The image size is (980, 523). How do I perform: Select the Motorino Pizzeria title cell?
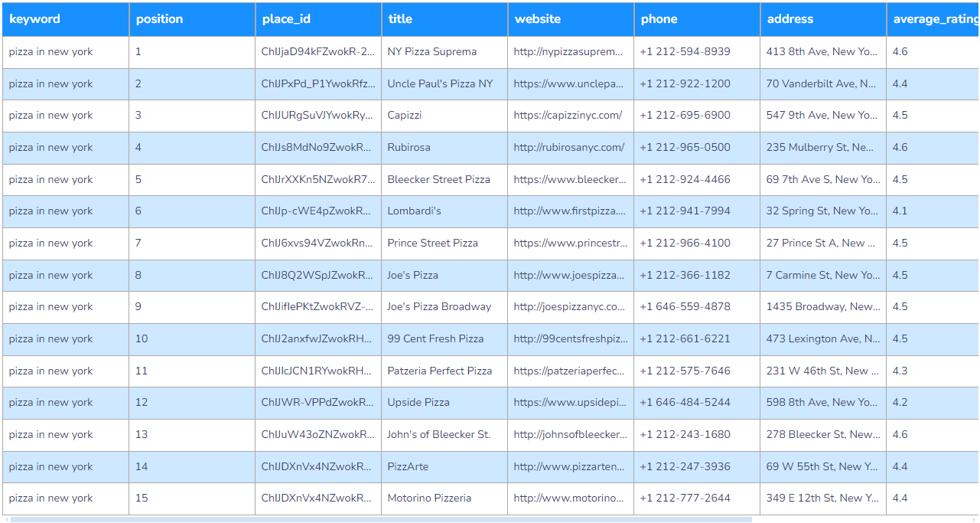[x=429, y=498]
